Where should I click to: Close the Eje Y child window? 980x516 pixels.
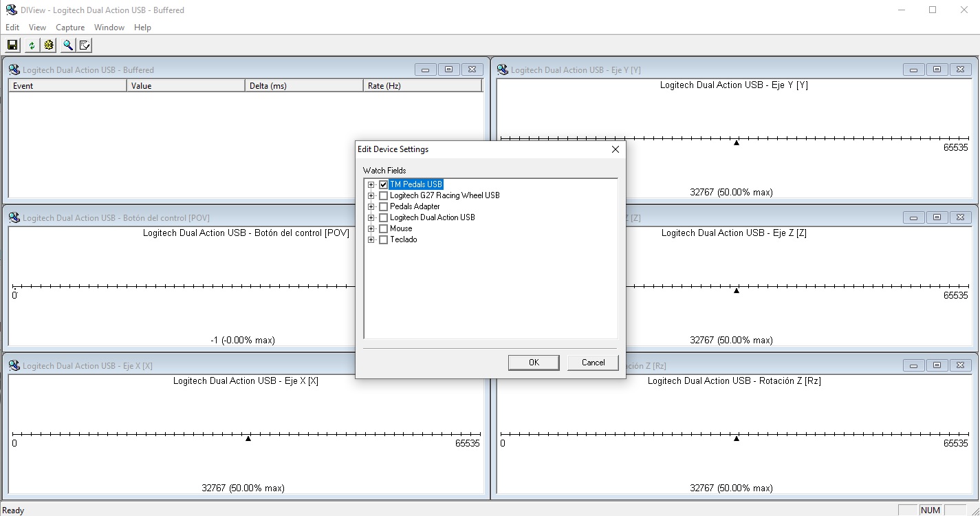click(x=961, y=69)
